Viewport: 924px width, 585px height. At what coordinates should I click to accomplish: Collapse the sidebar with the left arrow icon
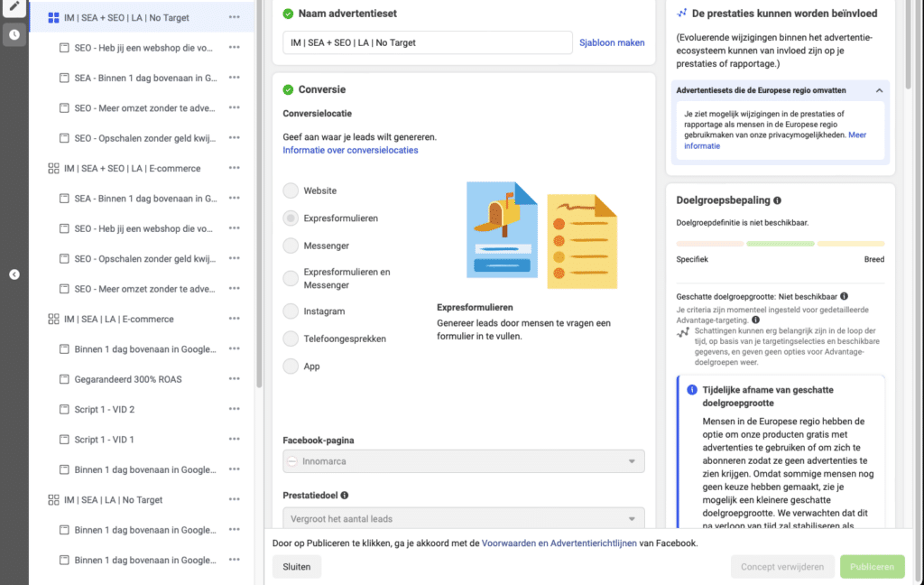coord(14,274)
